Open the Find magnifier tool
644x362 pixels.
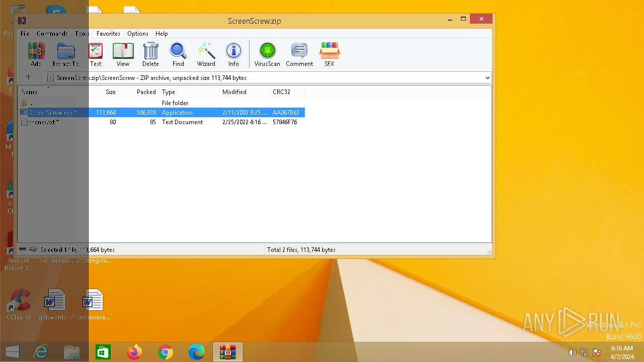click(178, 54)
